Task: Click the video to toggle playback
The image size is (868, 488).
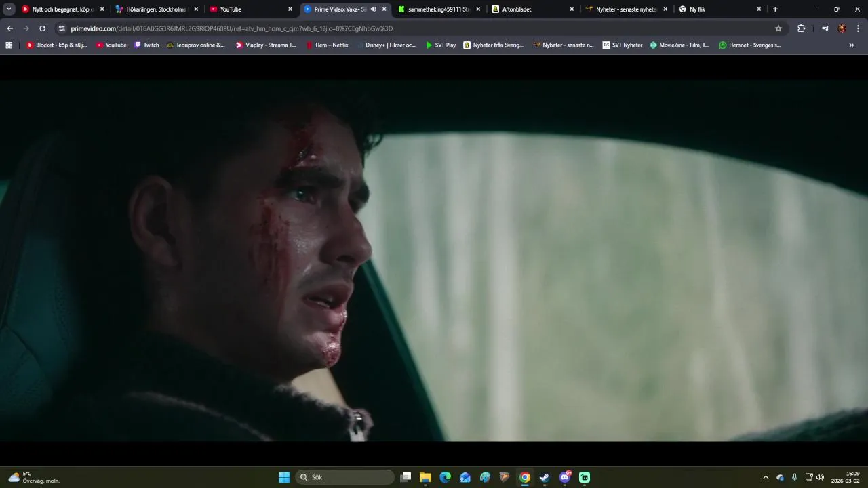Action: (434, 261)
